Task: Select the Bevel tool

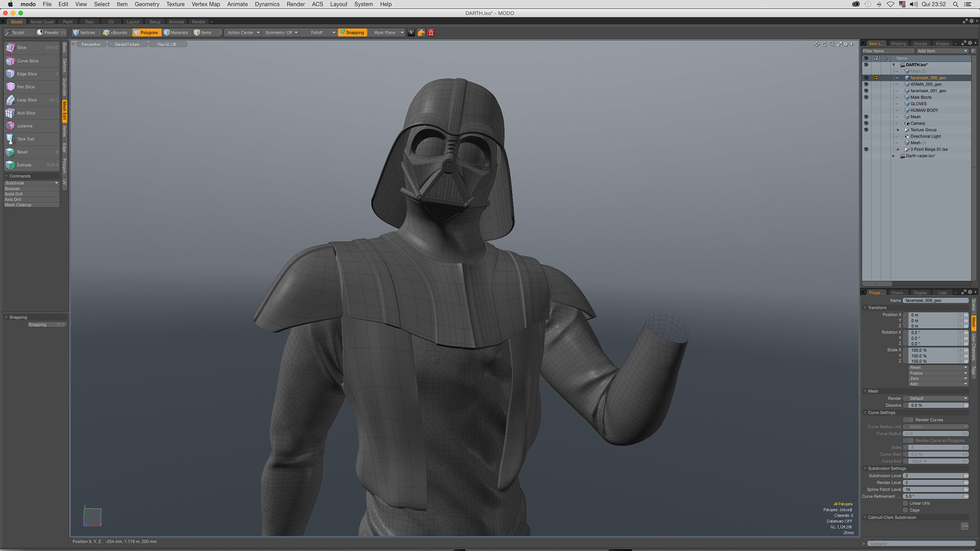Action: click(32, 152)
